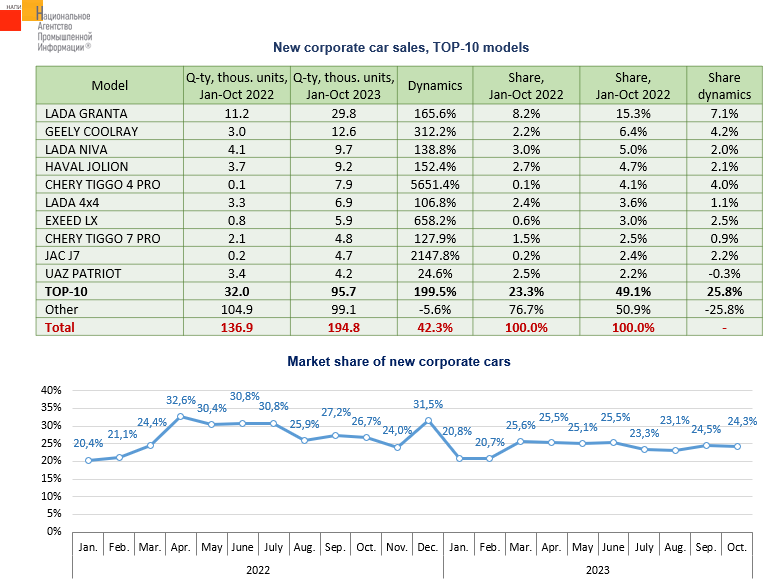Click the bold TOP-10 row label
770x581 pixels.
[67, 291]
